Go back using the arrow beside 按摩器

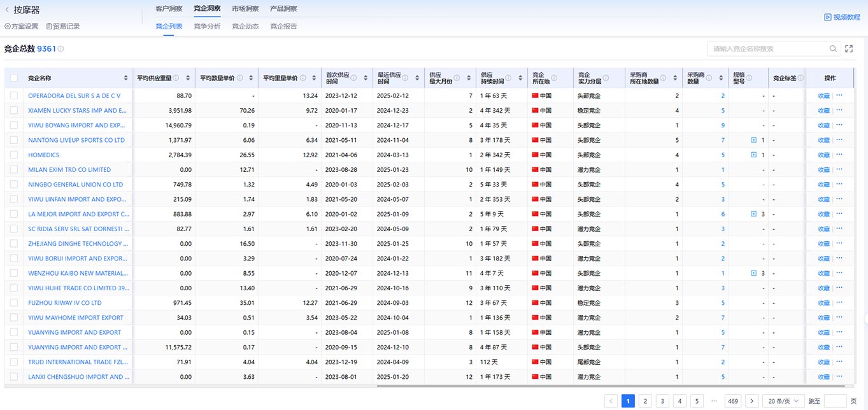(7, 10)
